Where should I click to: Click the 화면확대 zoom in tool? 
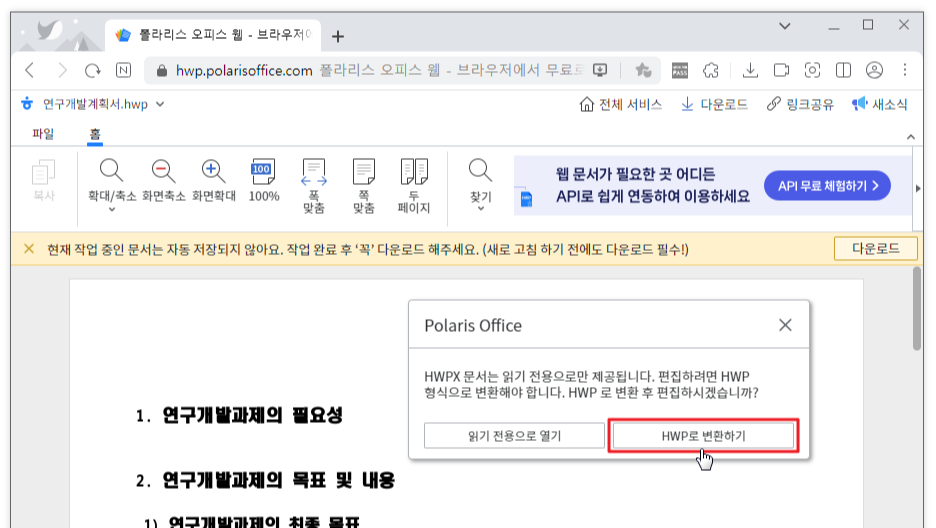[x=214, y=180]
